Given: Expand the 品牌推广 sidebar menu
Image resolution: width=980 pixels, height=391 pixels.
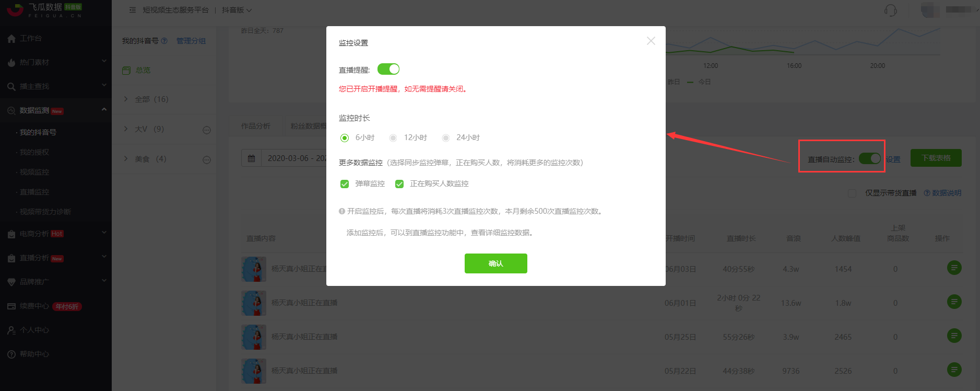Looking at the screenshot, I should (x=104, y=281).
